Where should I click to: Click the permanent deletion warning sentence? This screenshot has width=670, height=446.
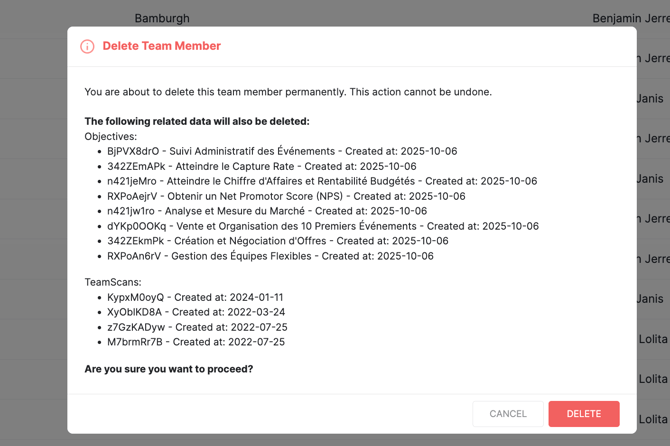[x=288, y=92]
